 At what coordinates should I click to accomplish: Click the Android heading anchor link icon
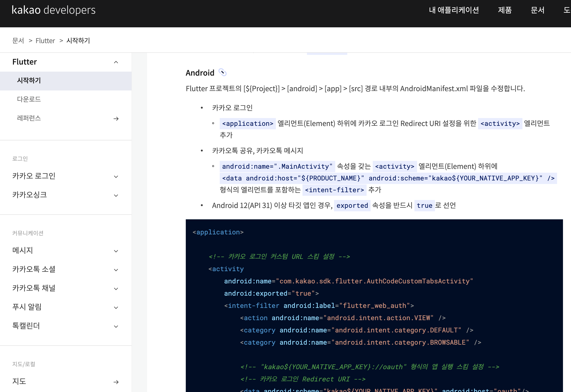coord(223,73)
